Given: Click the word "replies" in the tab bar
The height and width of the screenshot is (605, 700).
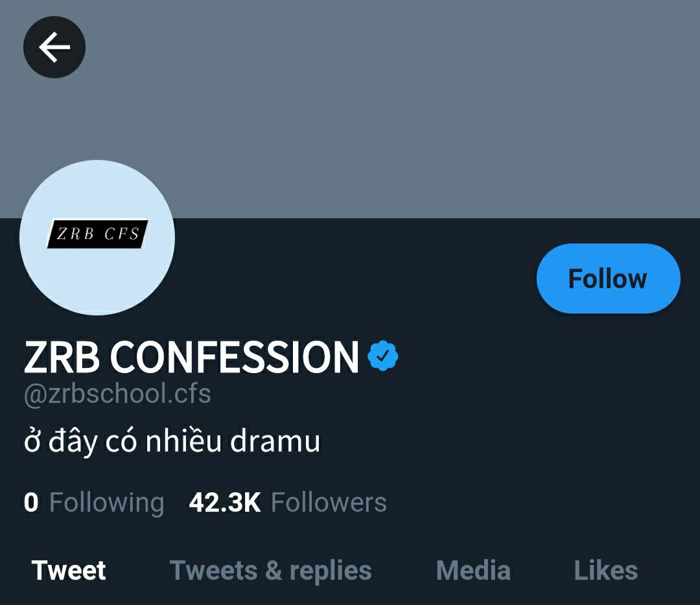Looking at the screenshot, I should click(331, 571).
